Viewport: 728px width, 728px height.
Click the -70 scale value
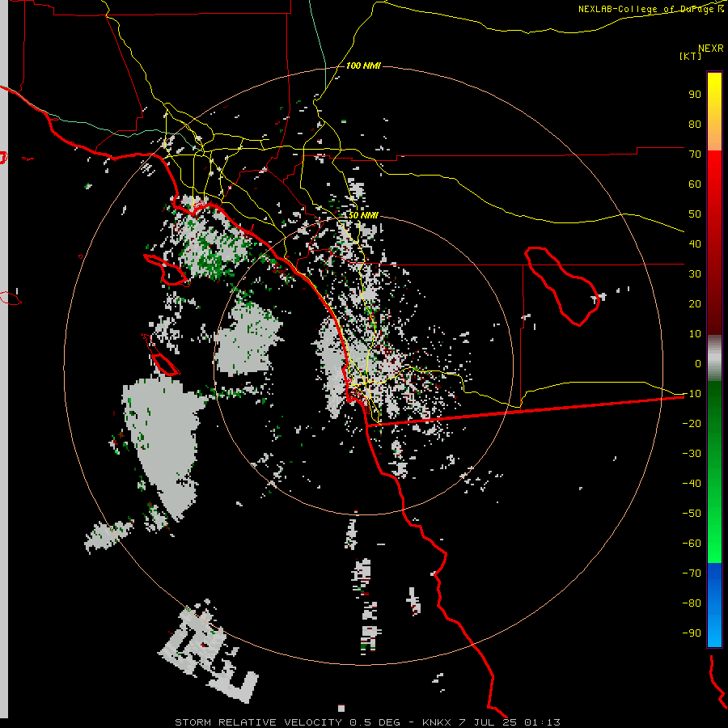(692, 573)
